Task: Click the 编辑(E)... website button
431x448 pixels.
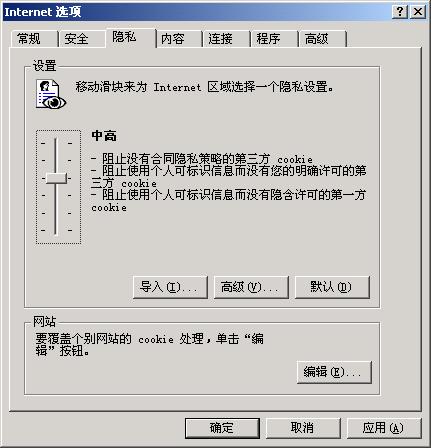Action: pos(334,372)
